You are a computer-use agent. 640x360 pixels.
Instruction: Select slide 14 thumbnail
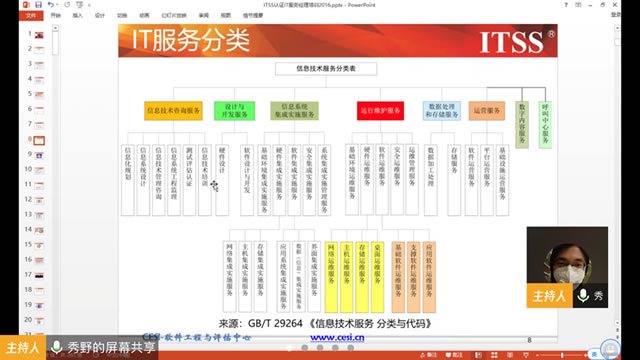[39, 231]
